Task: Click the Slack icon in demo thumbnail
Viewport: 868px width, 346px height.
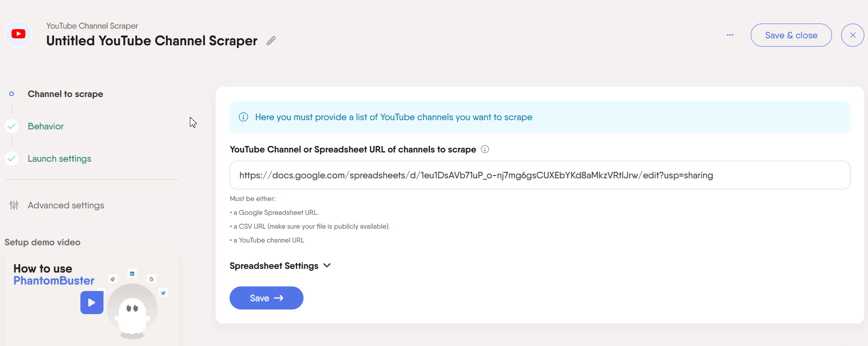Action: point(113,279)
